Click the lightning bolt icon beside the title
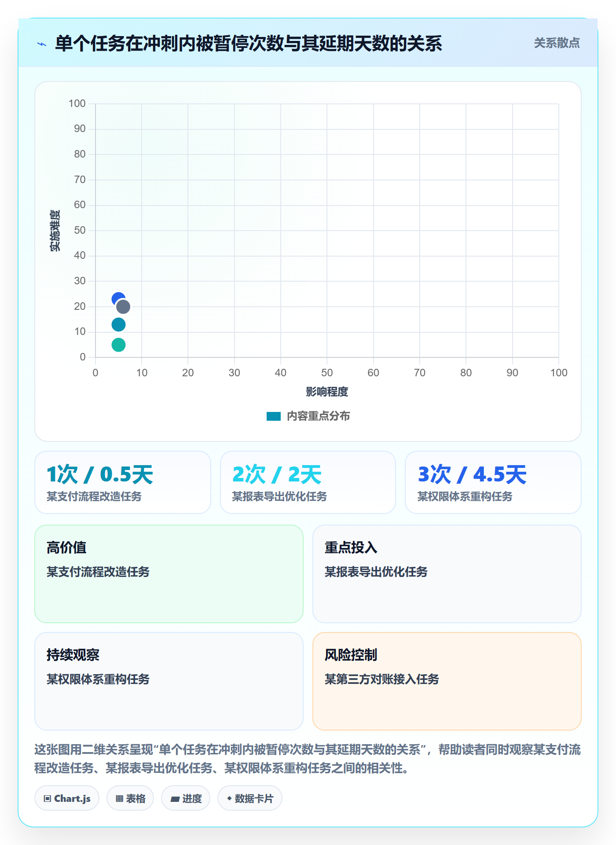616x845 pixels. click(x=42, y=44)
